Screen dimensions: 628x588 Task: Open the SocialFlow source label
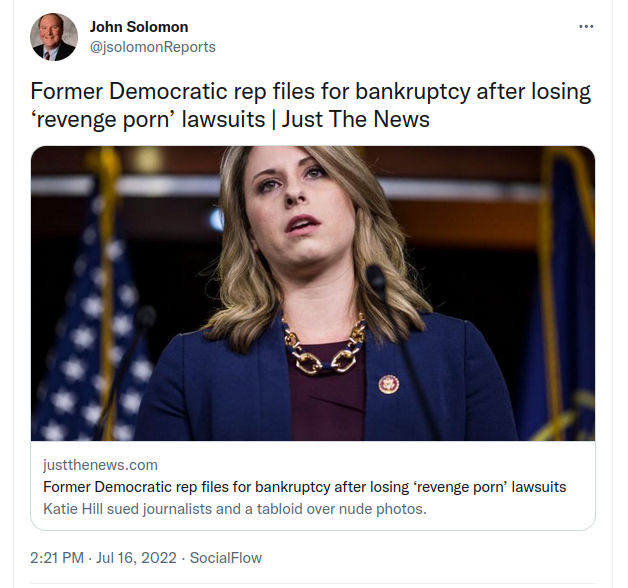click(225, 558)
